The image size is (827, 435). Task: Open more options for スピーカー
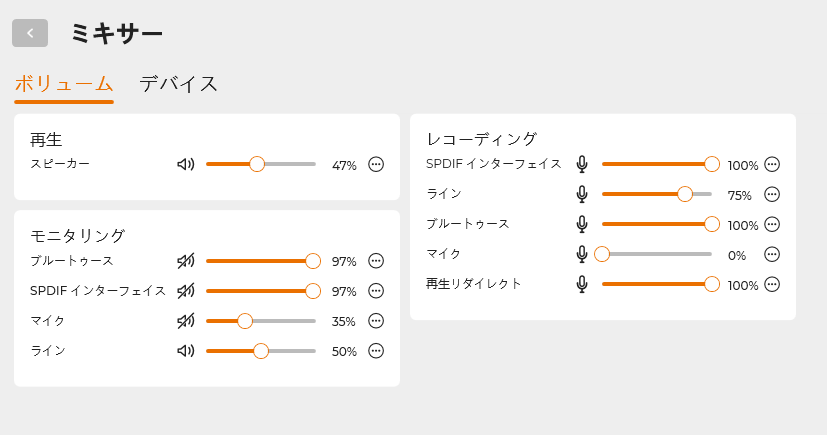pos(376,165)
